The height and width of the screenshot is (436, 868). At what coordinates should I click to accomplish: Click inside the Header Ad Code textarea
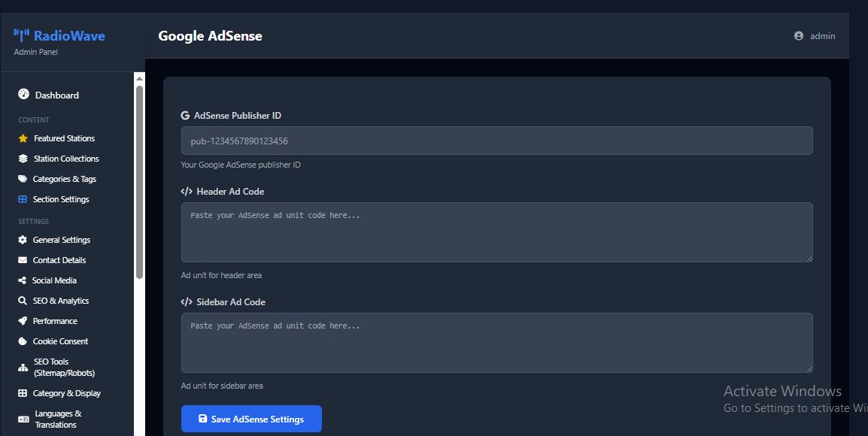coord(496,232)
